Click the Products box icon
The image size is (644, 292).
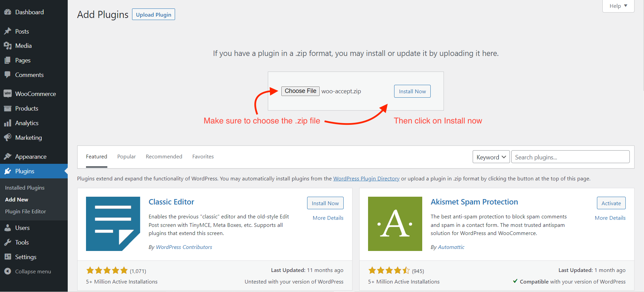coord(7,108)
